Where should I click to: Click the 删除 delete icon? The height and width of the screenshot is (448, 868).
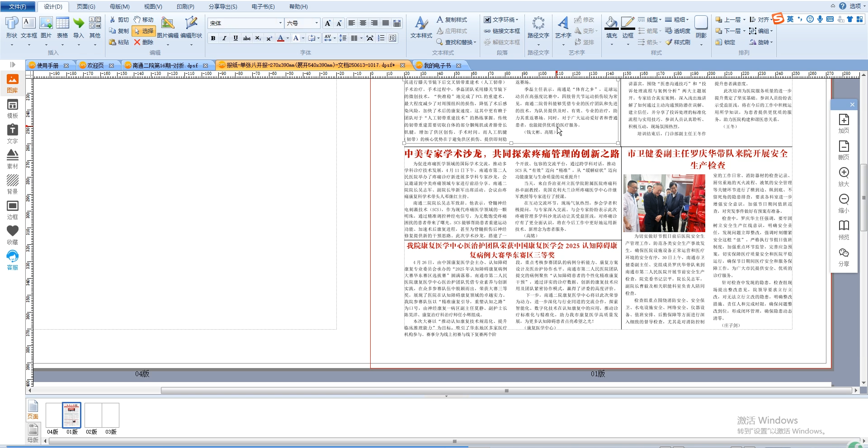[144, 42]
